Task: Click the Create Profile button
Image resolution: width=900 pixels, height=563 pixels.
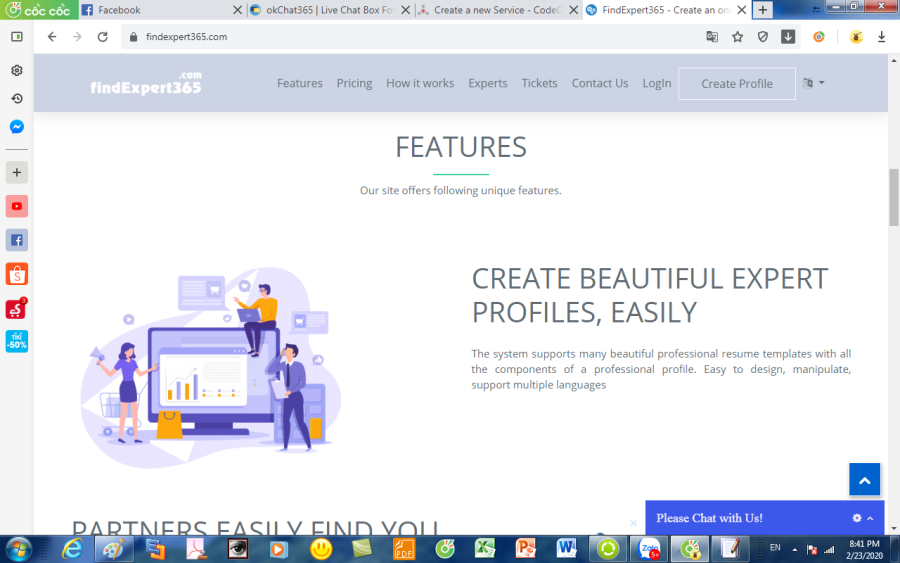Action: point(737,84)
